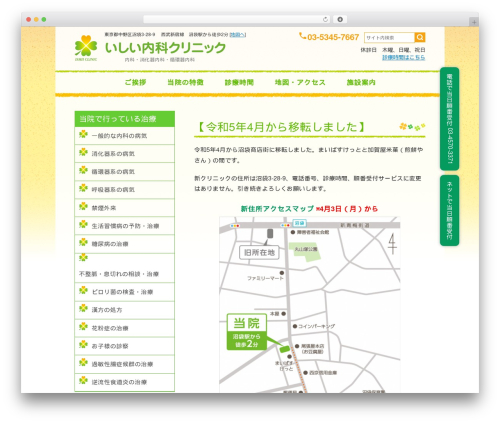Viewport: 500px width, 423px height.
Task: Click the サイト内検索 search field
Action: [x=389, y=37]
